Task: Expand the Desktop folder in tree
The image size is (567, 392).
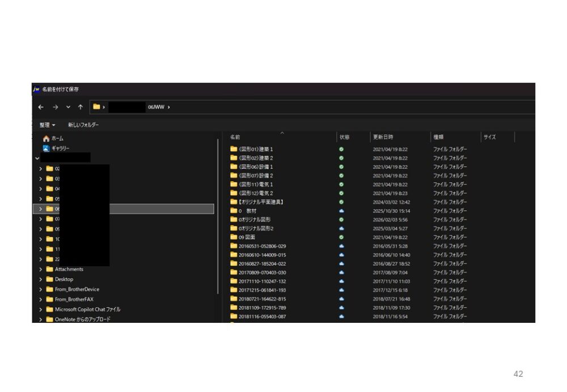Action: 40,279
